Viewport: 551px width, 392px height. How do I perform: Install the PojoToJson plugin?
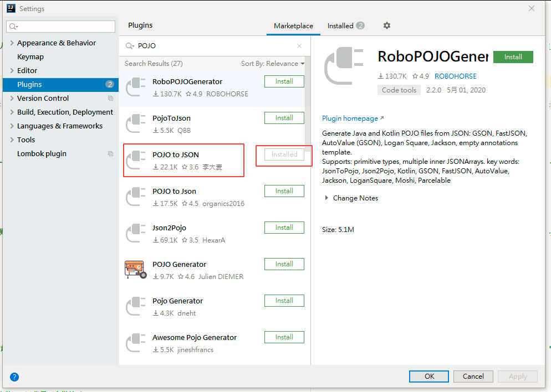click(x=284, y=118)
